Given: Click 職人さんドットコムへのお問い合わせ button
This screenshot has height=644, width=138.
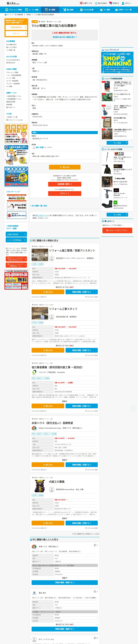Looking at the screenshot, I should click(x=16, y=259).
